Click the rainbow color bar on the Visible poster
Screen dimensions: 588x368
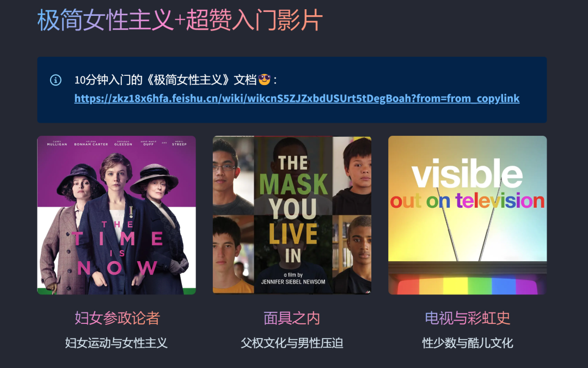point(467,285)
